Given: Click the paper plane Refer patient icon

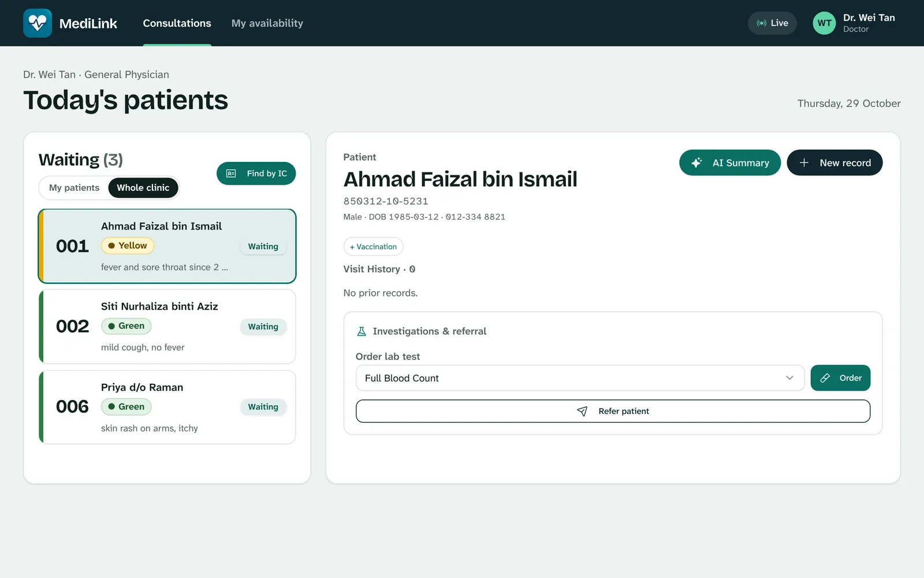Looking at the screenshot, I should click(x=582, y=411).
